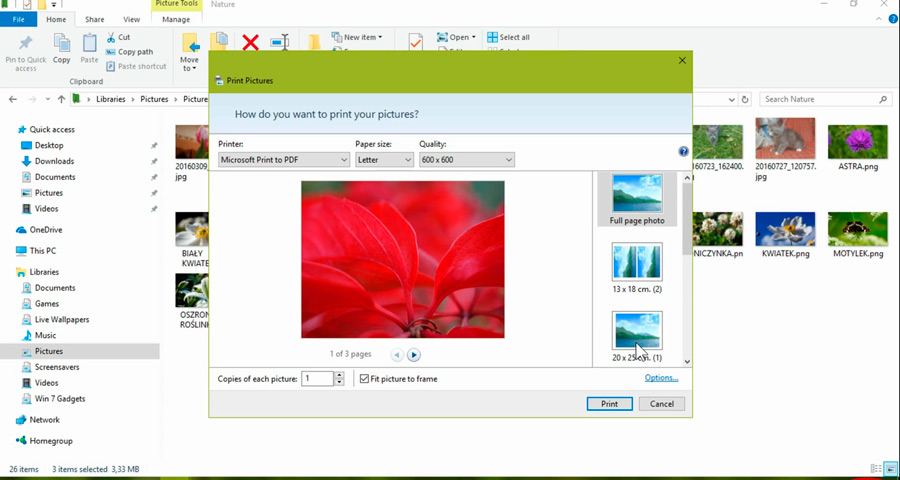Screen dimensions: 900x480
Task: Select Full page photo layout
Action: click(637, 199)
